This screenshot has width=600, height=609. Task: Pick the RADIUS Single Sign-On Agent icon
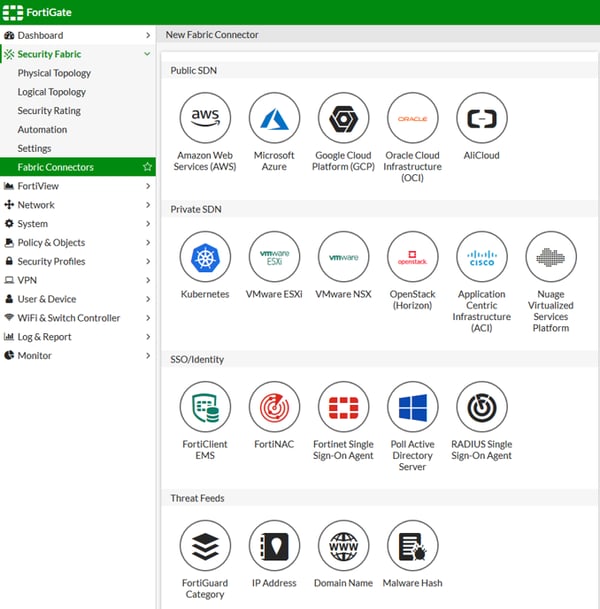(482, 407)
